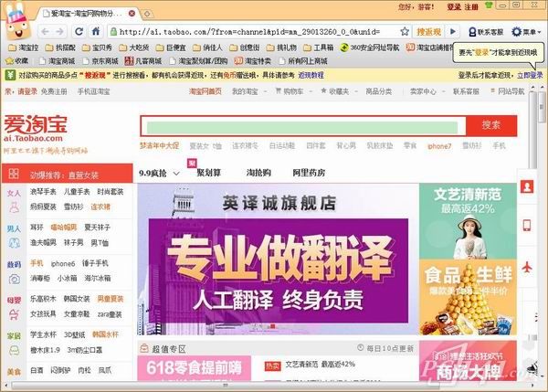Screen dimensions: 548x392
Task: Click the 数码 category camera icon
Action: tap(15, 279)
